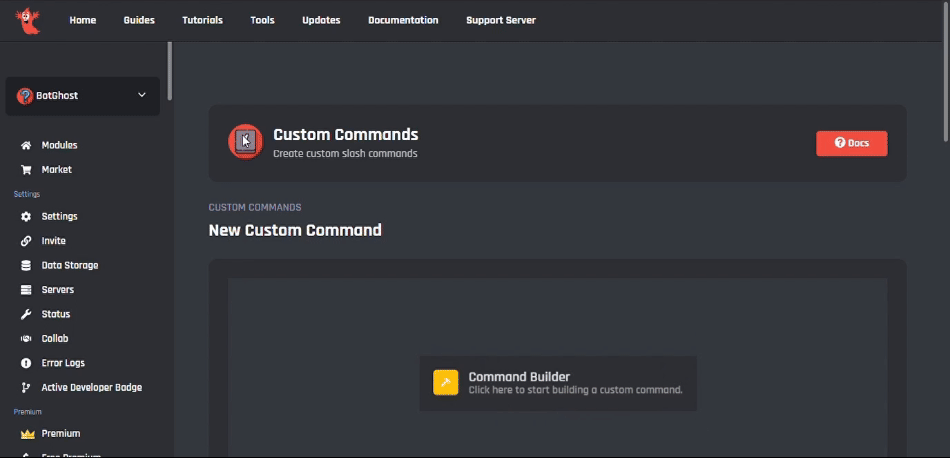Click the Servers stack icon
The height and width of the screenshot is (458, 950).
[26, 290]
